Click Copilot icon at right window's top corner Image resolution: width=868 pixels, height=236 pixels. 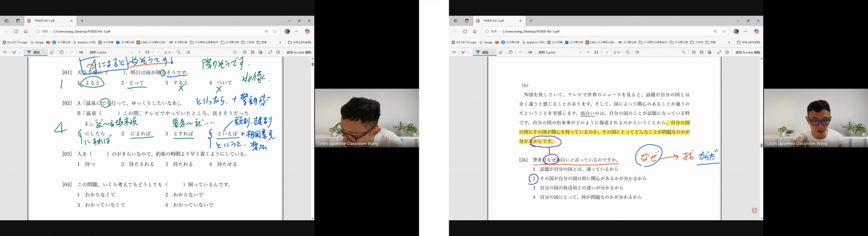pyautogui.click(x=756, y=31)
